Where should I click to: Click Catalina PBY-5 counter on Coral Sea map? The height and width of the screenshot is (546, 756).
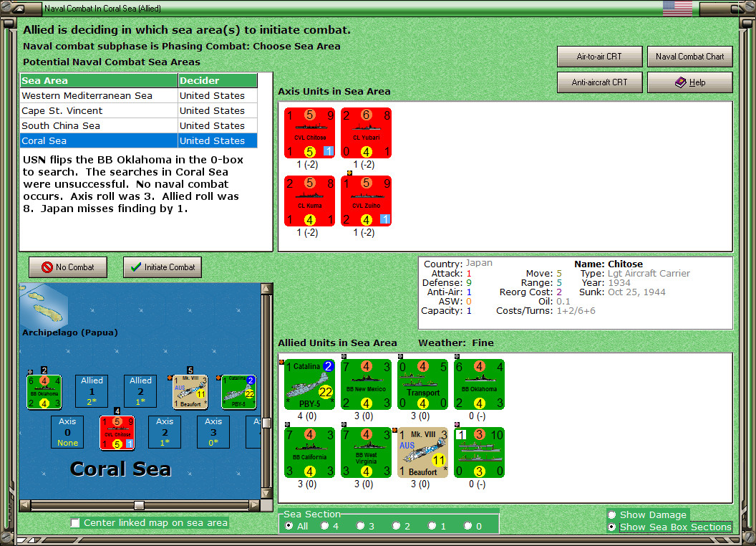tap(239, 392)
